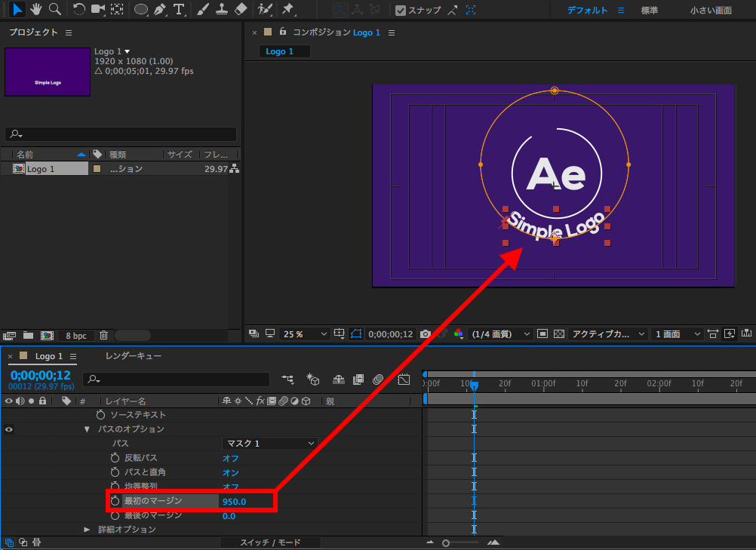
Task: Click the timeline zoom slider handle
Action: point(446,542)
